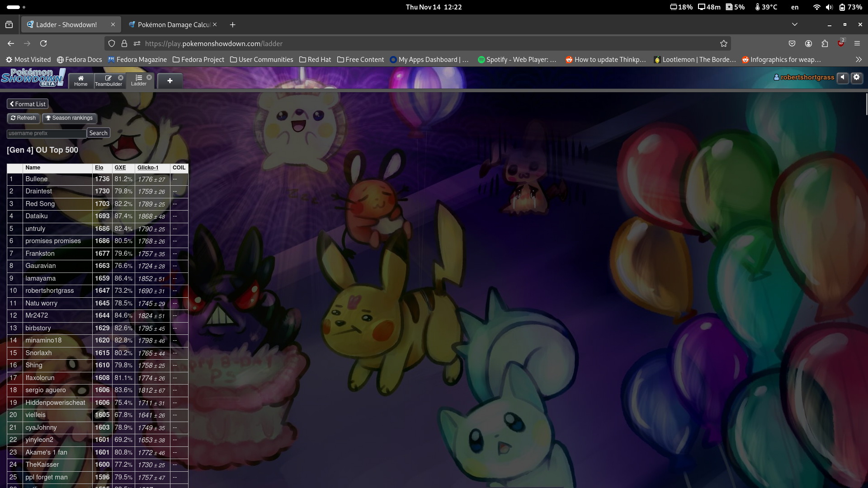This screenshot has width=868, height=488.
Task: Select player Bullene in the ladder
Action: (x=37, y=179)
